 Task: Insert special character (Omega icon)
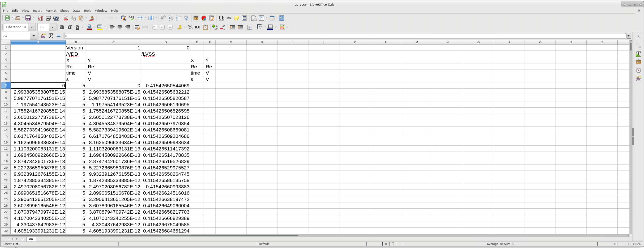[221, 18]
